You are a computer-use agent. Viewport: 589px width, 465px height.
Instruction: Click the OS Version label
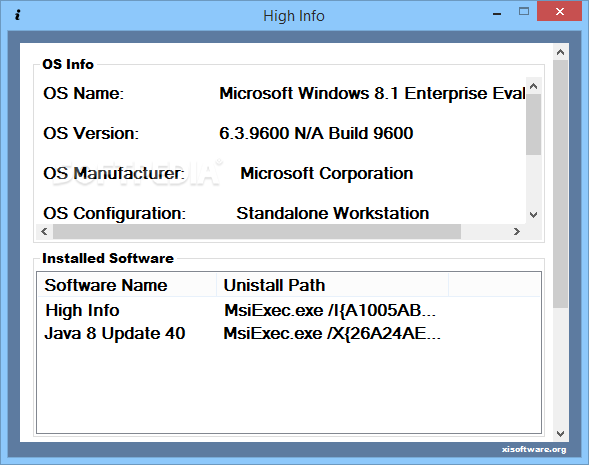tap(91, 133)
